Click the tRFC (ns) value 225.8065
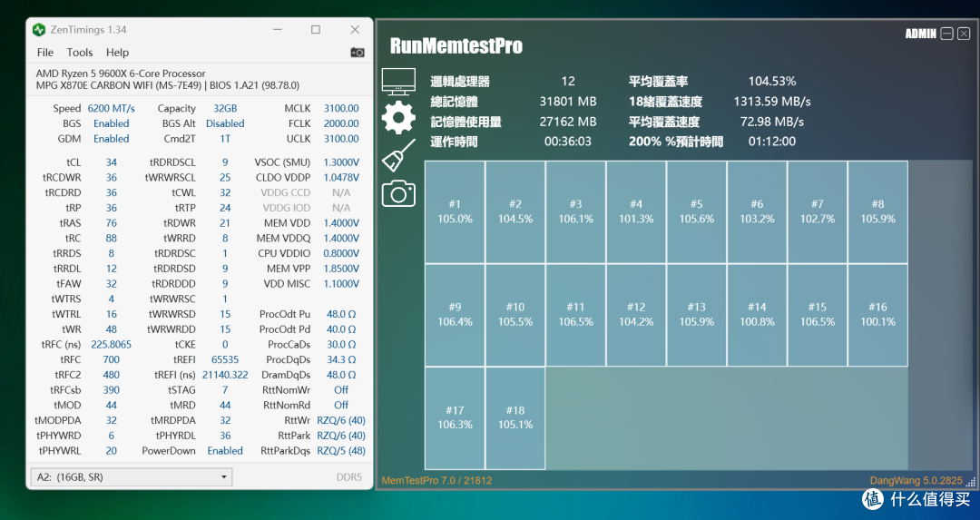Viewport: 980px width, 520px height. click(112, 344)
